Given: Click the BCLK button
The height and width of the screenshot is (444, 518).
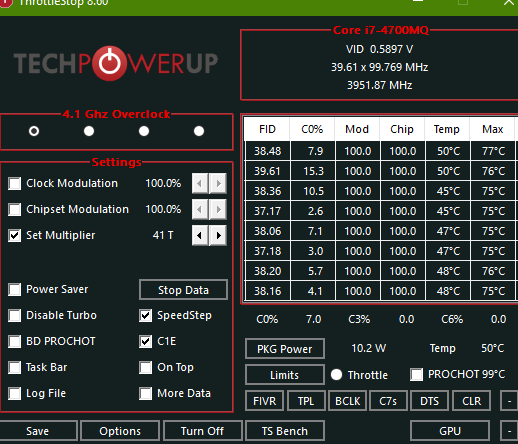Looking at the screenshot, I should tap(347, 401).
